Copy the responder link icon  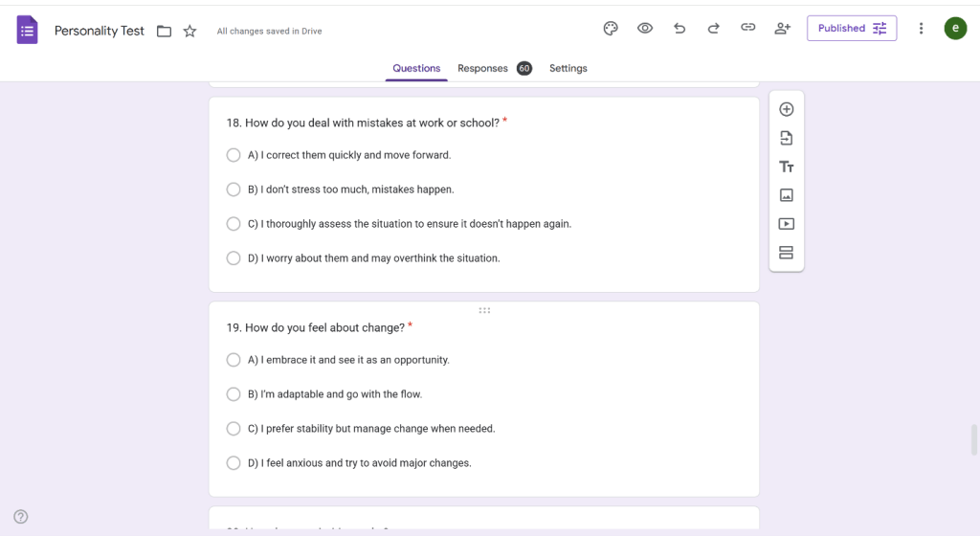point(748,29)
